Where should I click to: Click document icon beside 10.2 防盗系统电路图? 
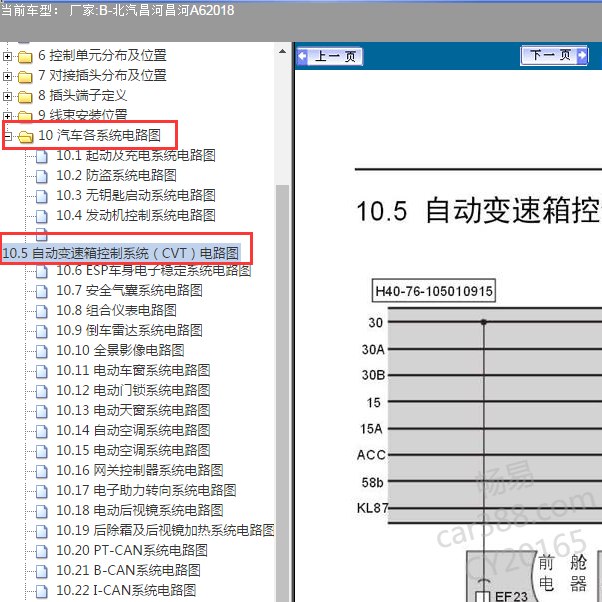(x=41, y=176)
